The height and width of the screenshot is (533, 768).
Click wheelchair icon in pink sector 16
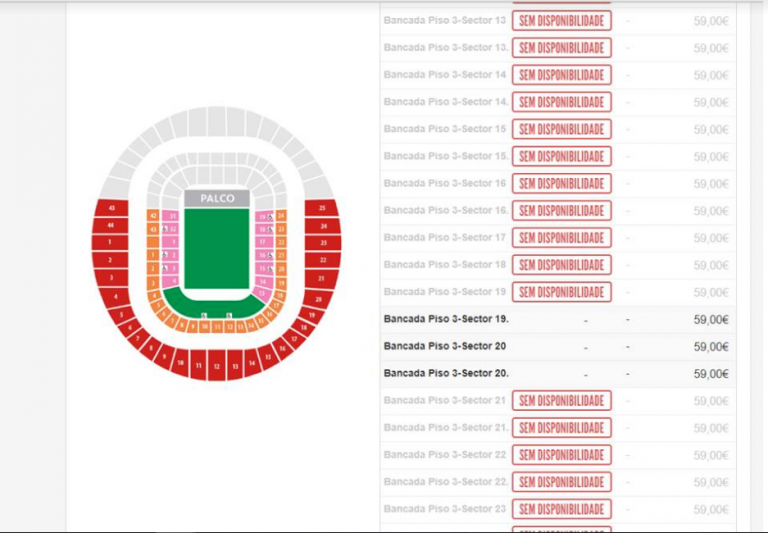tap(270, 255)
